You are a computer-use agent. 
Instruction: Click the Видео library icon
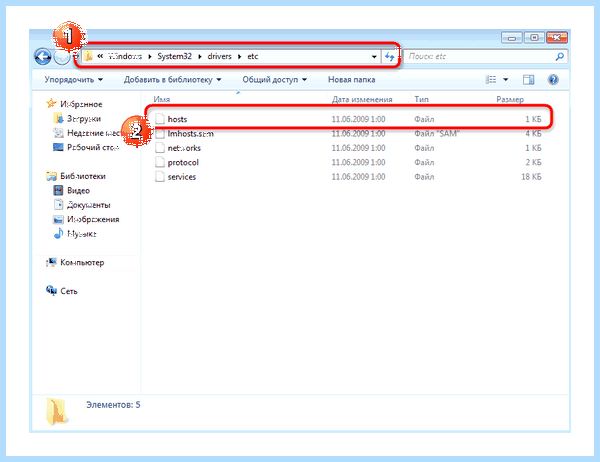click(x=58, y=190)
